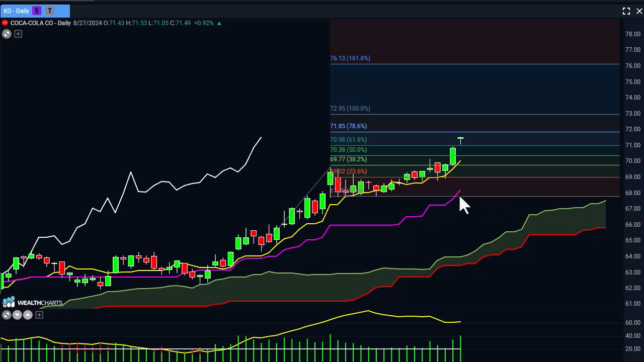Click the 75.00 price axis label

pyautogui.click(x=632, y=82)
